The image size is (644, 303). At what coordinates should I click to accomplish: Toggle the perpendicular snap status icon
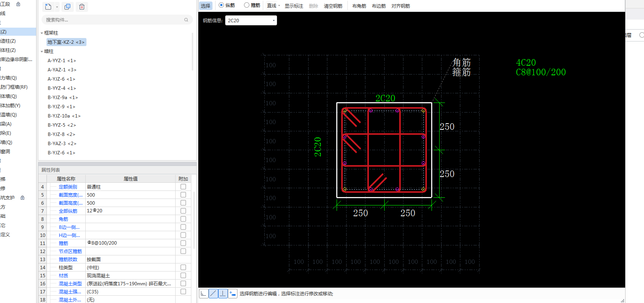(223, 293)
